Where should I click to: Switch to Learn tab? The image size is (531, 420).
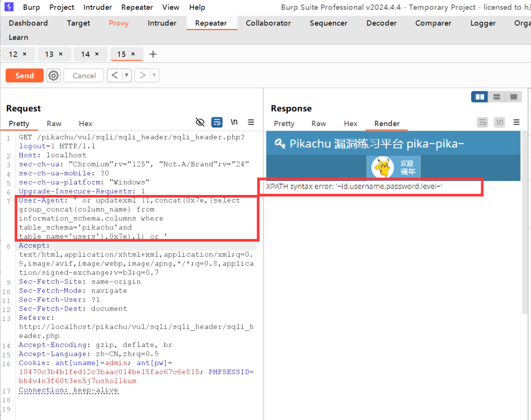pos(18,37)
